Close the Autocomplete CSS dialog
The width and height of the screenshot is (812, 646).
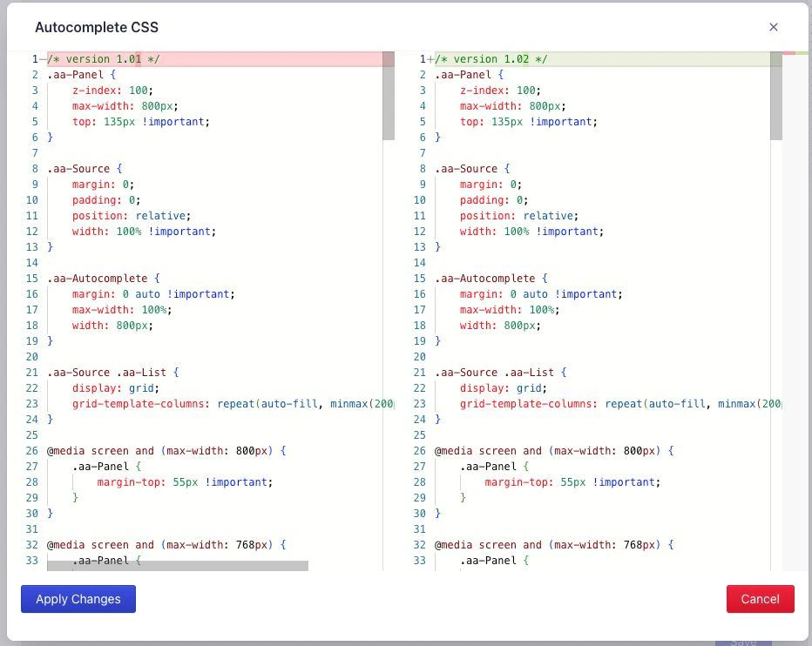(774, 27)
